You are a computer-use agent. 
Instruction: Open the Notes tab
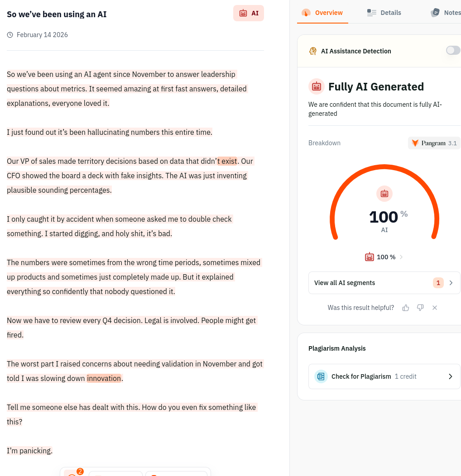point(446,13)
